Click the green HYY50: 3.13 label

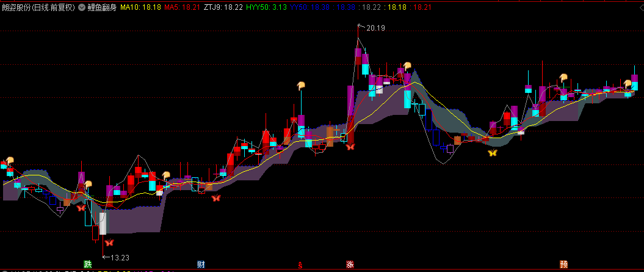(267, 7)
